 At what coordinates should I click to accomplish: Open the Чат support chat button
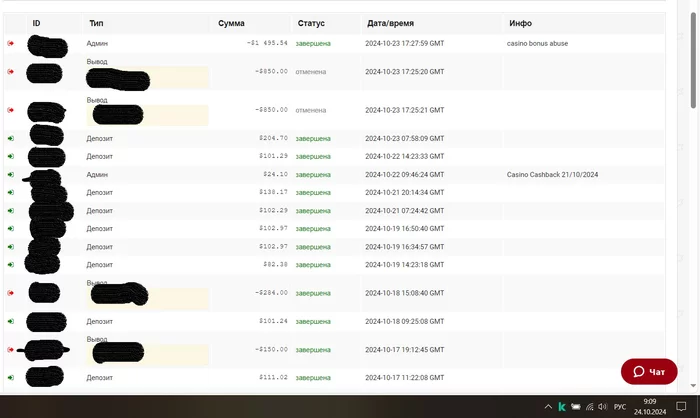coord(649,372)
